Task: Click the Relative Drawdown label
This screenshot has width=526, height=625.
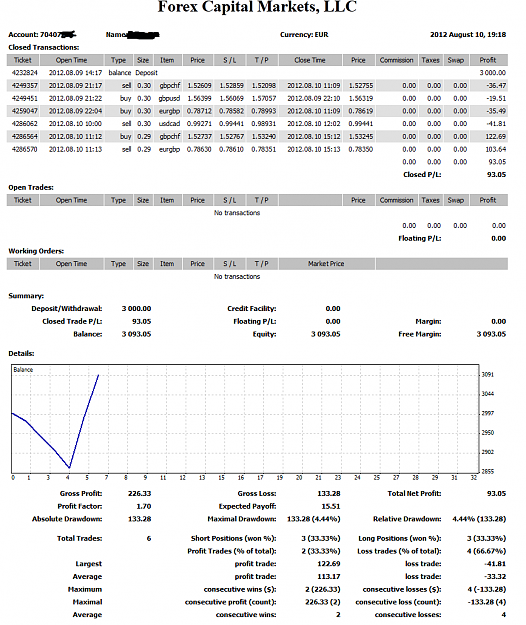Action: 407,519
